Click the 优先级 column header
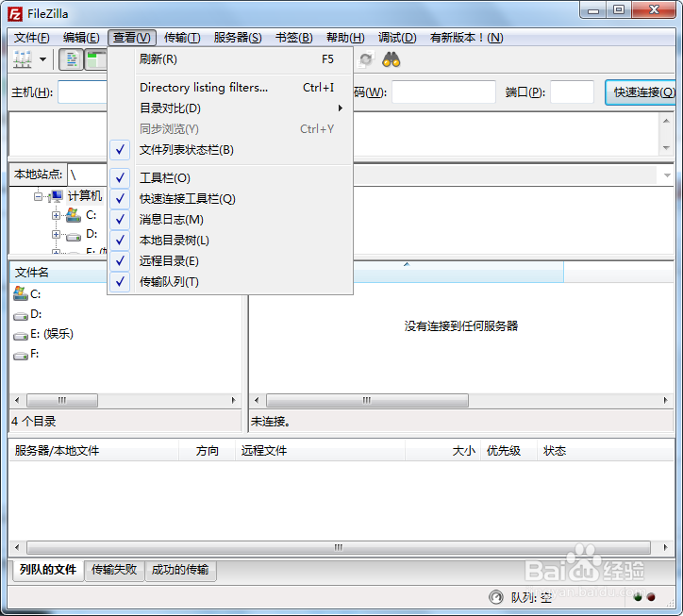683x616 pixels. 508,451
